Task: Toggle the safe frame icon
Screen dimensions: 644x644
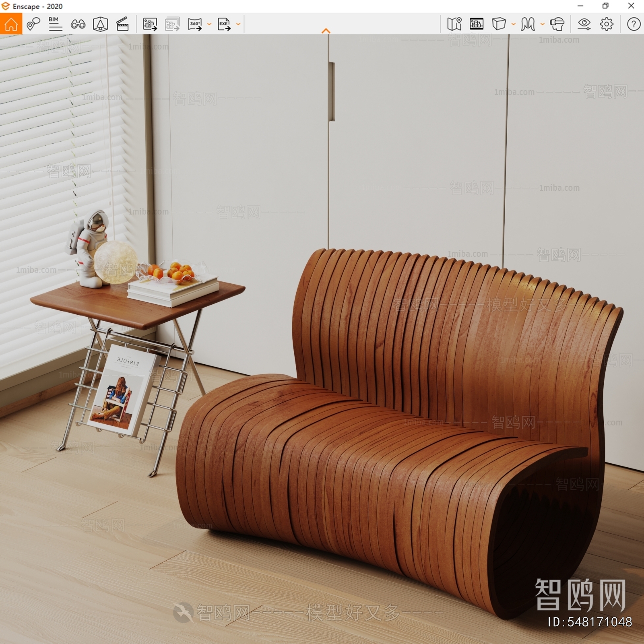Action: click(477, 24)
